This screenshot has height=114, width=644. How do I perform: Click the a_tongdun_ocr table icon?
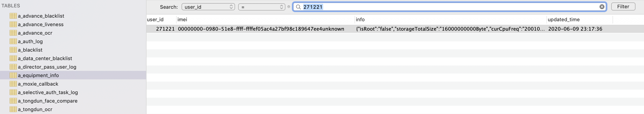pyautogui.click(x=13, y=109)
